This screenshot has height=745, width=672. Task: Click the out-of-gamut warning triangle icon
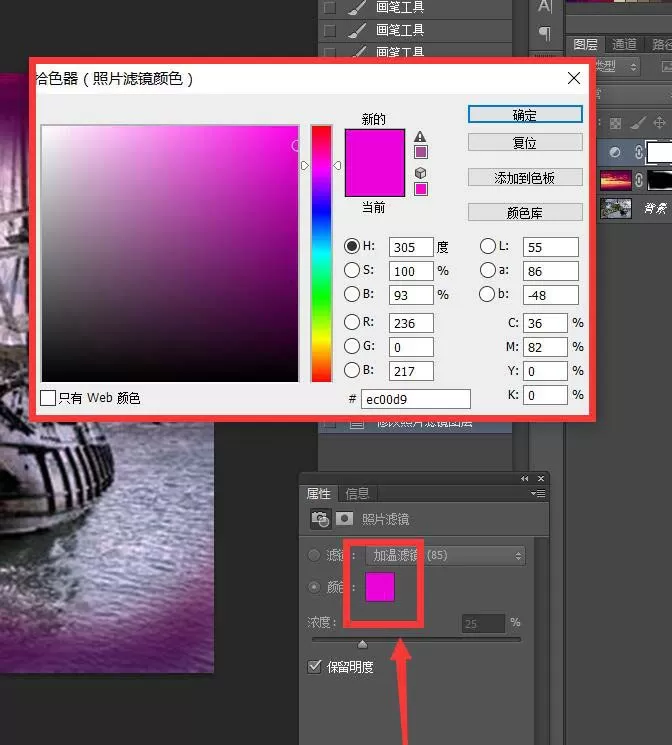tap(420, 137)
